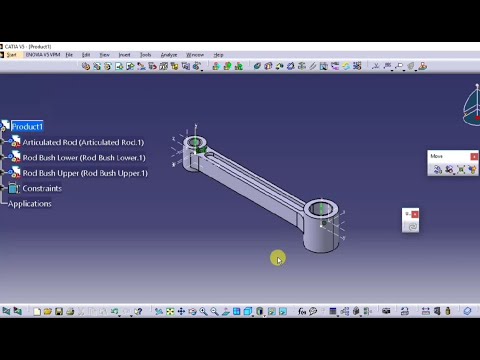Select the Fix Component tool
The width and height of the screenshot is (480, 360).
click(302, 66)
